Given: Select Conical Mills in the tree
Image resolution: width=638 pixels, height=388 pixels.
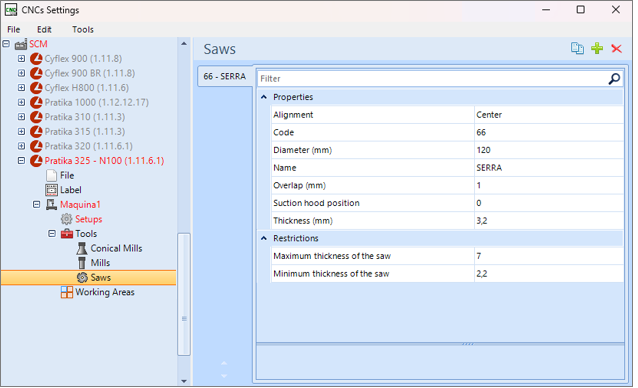Looking at the screenshot, I should [116, 248].
